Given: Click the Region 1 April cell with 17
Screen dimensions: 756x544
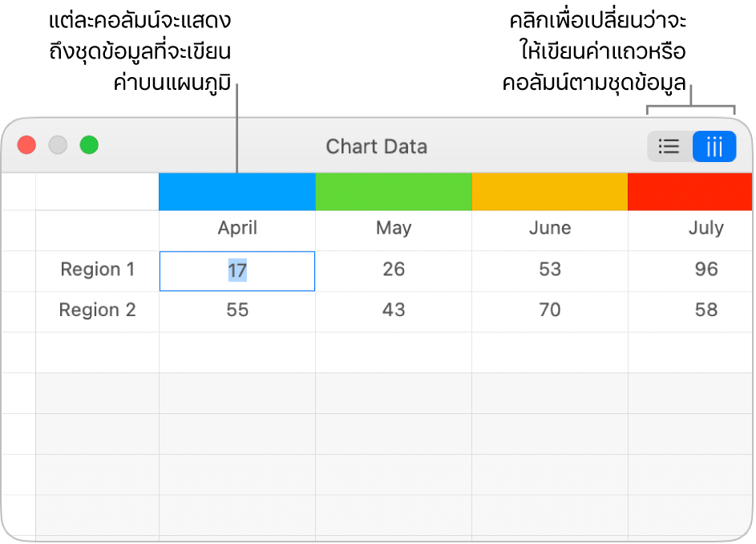Looking at the screenshot, I should click(237, 270).
